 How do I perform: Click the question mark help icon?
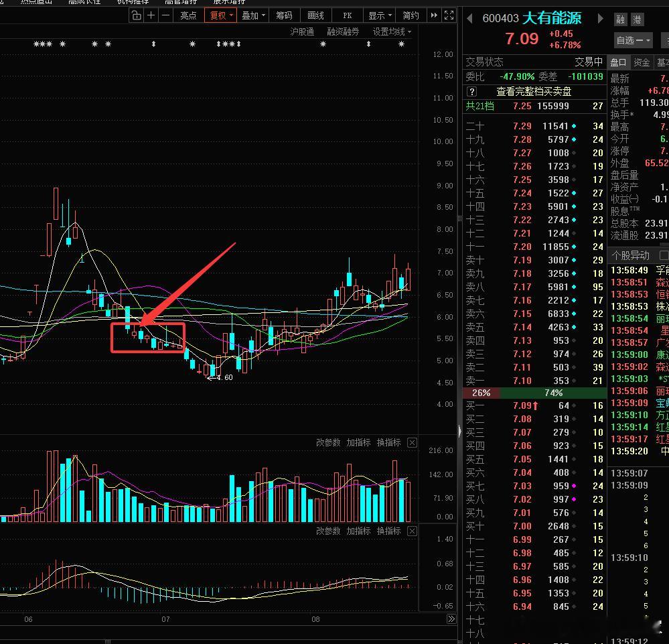[471, 91]
